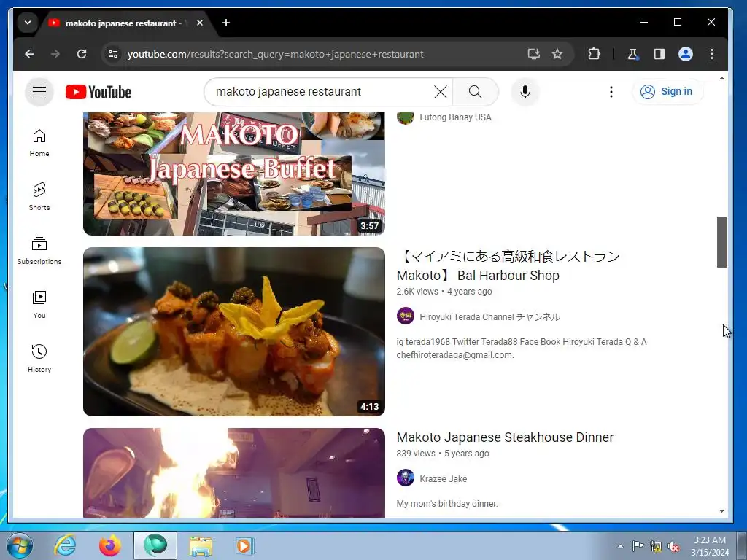
Task: Click the search magnifier button
Action: click(475, 92)
